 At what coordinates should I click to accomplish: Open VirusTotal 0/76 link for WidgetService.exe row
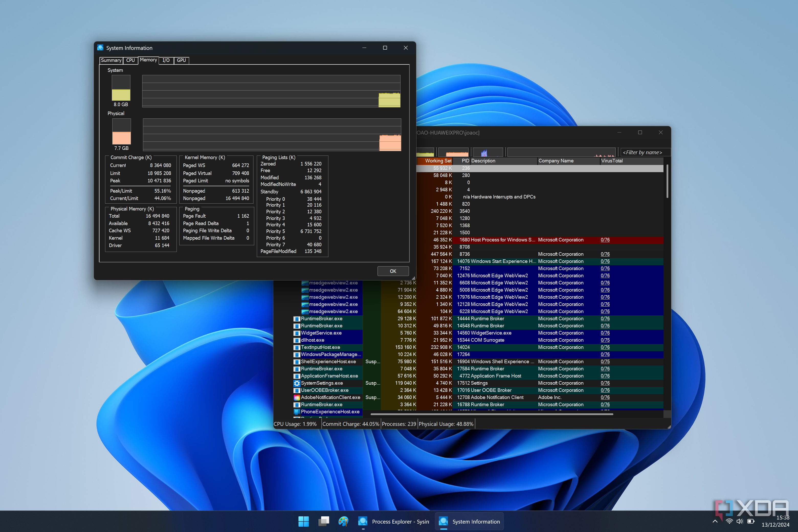coord(605,333)
